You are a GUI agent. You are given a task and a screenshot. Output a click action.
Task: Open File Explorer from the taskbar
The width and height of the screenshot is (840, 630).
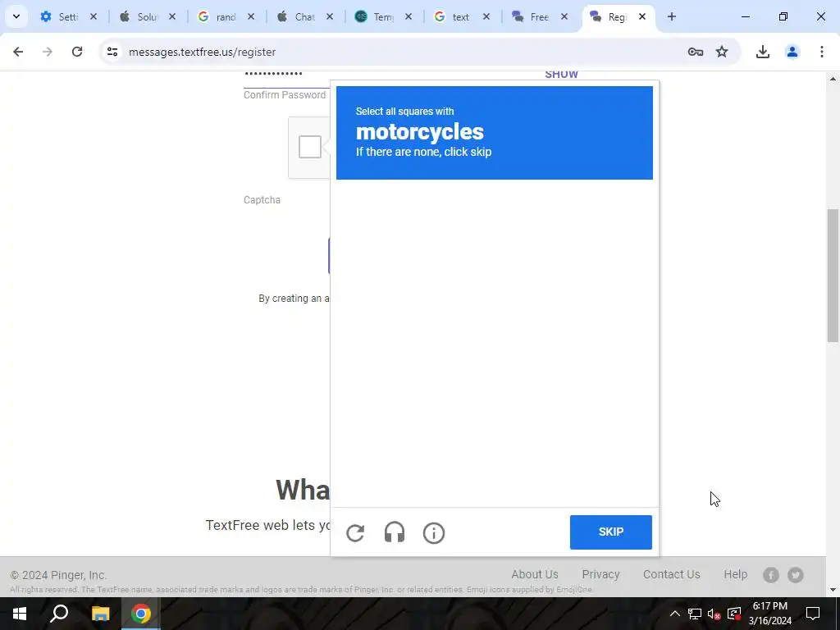pos(100,614)
